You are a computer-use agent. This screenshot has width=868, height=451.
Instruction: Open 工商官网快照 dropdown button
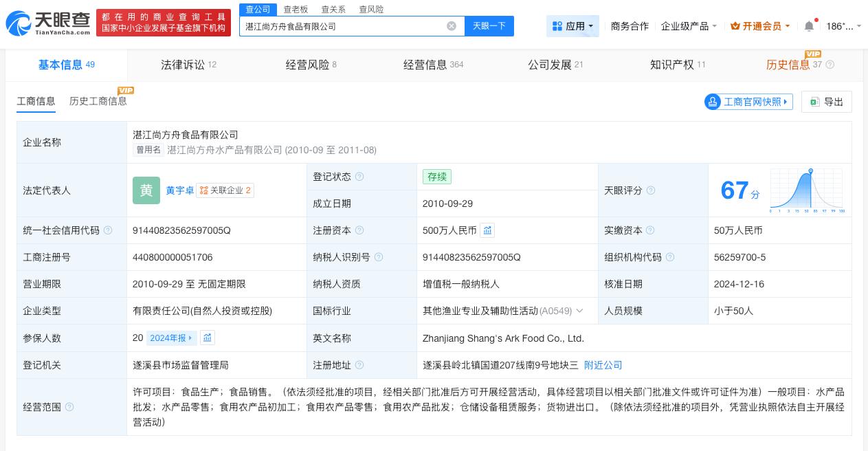(748, 102)
